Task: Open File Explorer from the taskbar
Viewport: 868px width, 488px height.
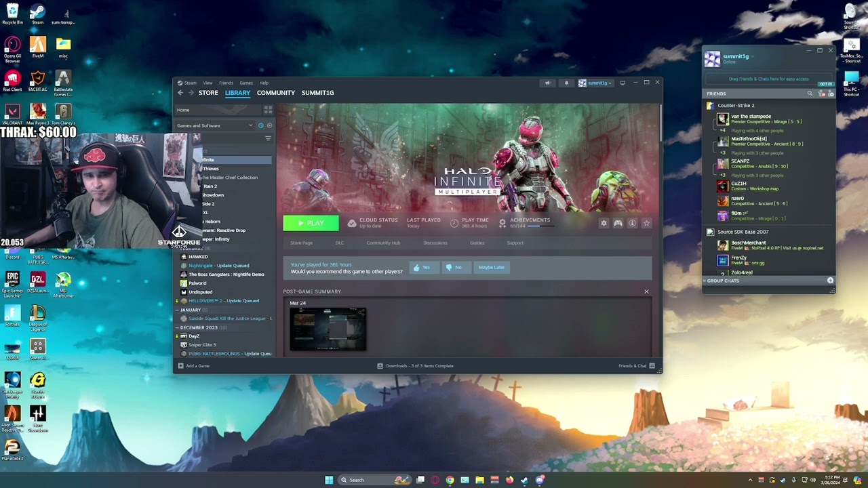Action: [x=479, y=480]
